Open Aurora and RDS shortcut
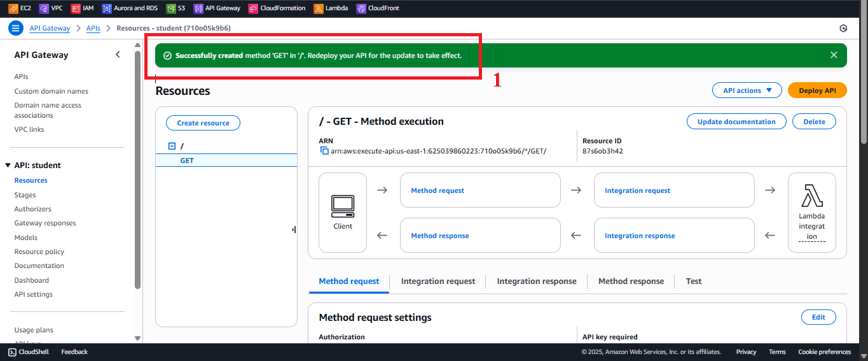This screenshot has width=868, height=361. (130, 8)
